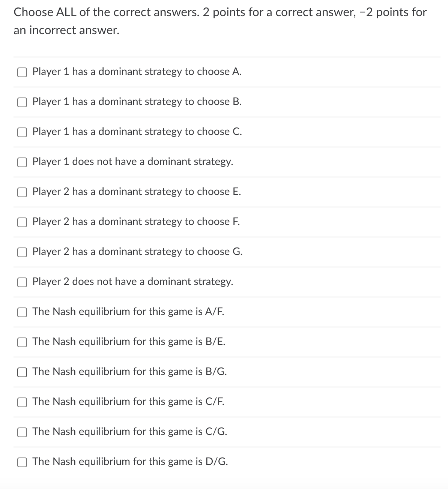Viewport: 448px width, 489px height.
Task: Check 'Player 1 has a dominant strategy to choose C'
Action: 22,132
